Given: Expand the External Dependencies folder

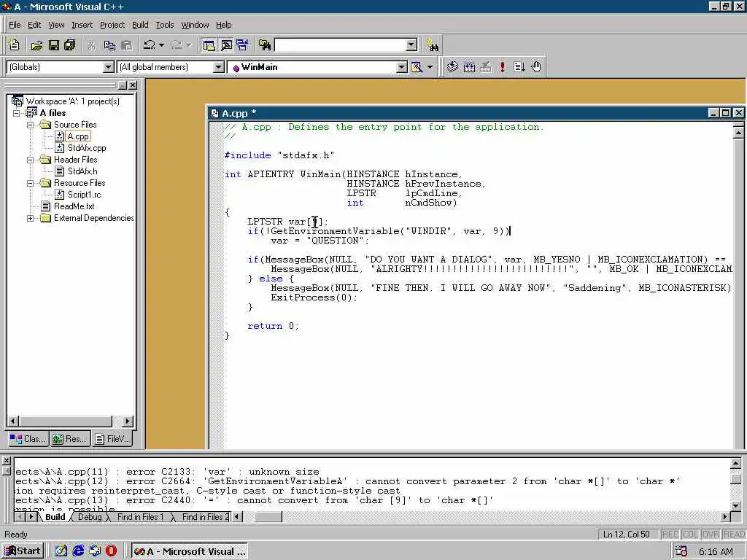Looking at the screenshot, I should [31, 219].
